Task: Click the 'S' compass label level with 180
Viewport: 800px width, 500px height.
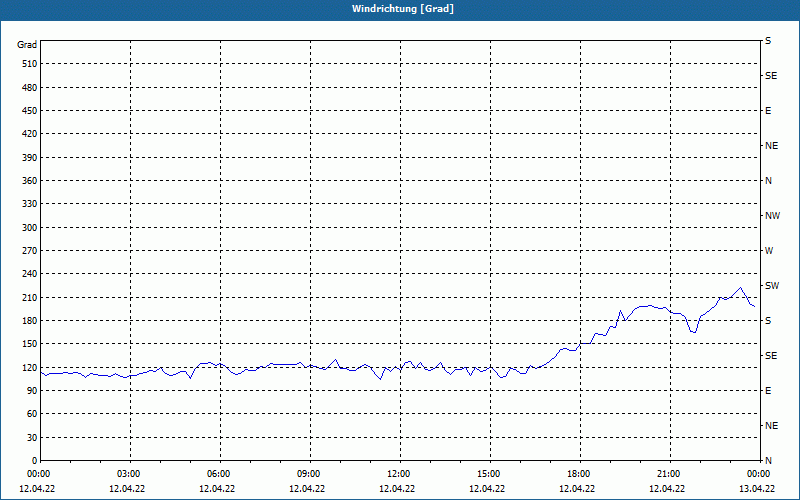Action: (768, 321)
